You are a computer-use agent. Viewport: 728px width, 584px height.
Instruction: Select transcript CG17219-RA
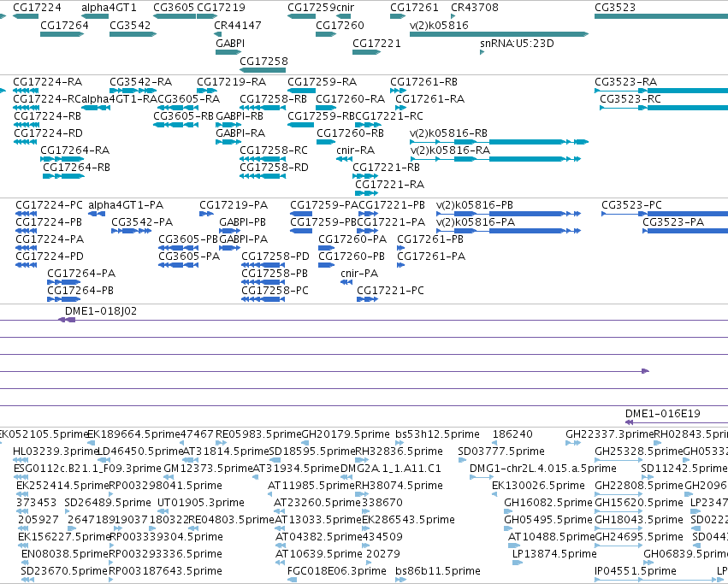(231, 82)
